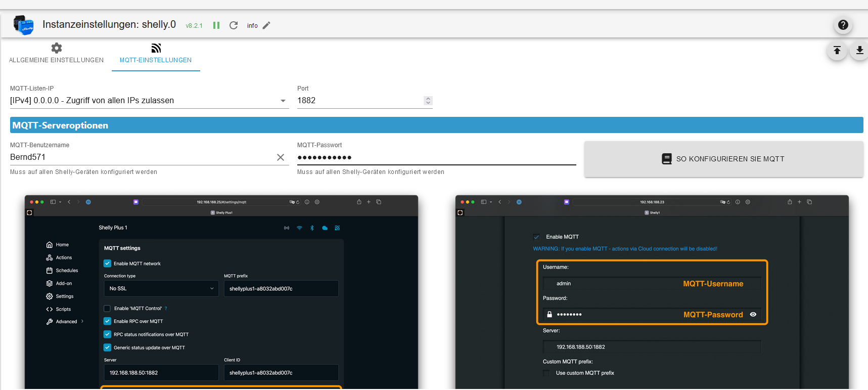Click MQTT prefix field shellyplus1-a8032abd007c
The height and width of the screenshot is (390, 868).
pos(281,288)
